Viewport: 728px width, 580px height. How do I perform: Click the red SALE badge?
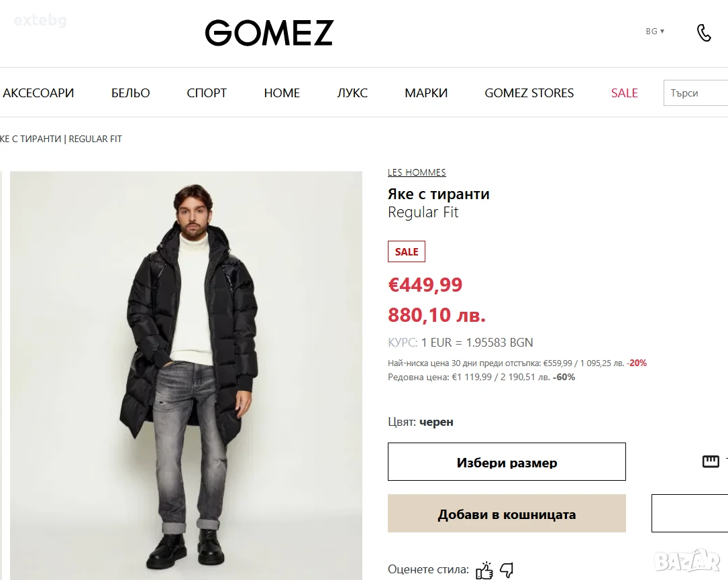coord(406,251)
